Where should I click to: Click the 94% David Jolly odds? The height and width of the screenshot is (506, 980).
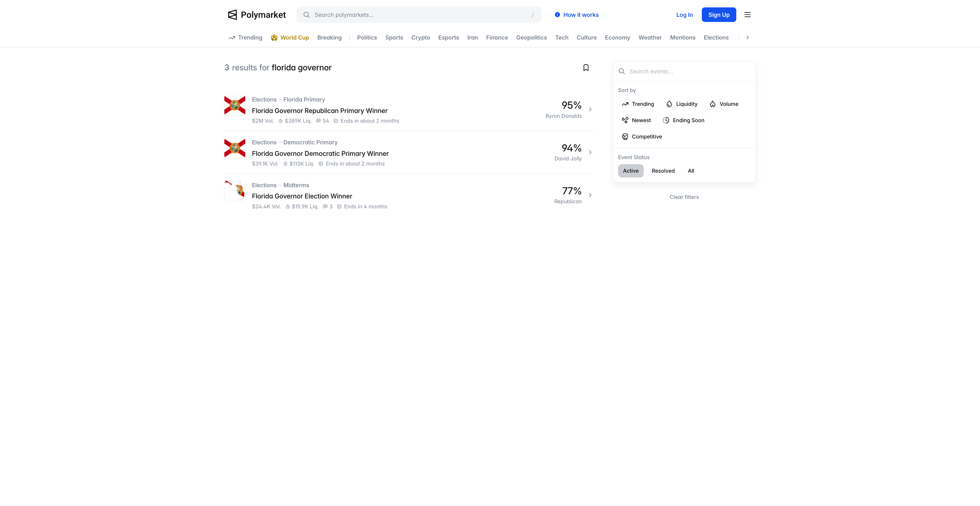(x=568, y=153)
